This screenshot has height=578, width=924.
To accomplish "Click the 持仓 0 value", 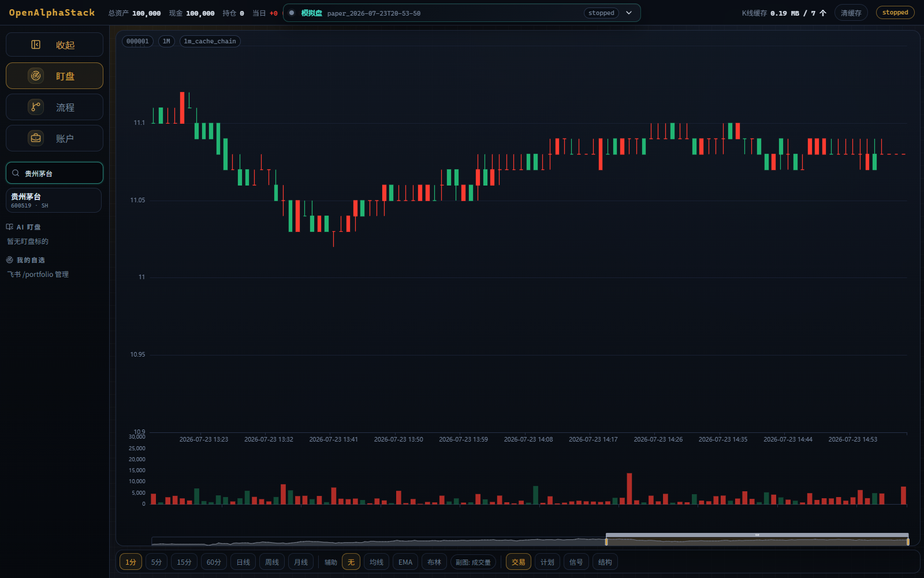I will point(242,13).
